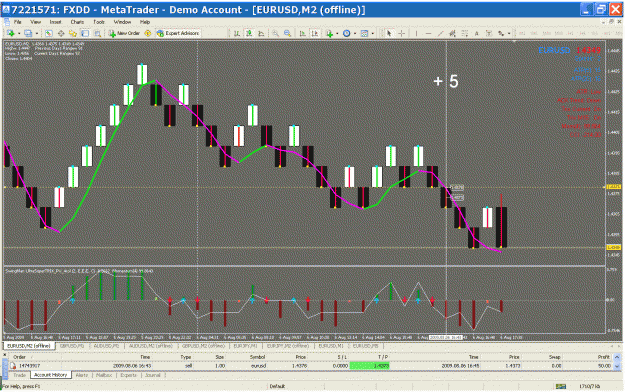Select the Mailbox terminal tab
625x392 pixels.
[x=104, y=375]
